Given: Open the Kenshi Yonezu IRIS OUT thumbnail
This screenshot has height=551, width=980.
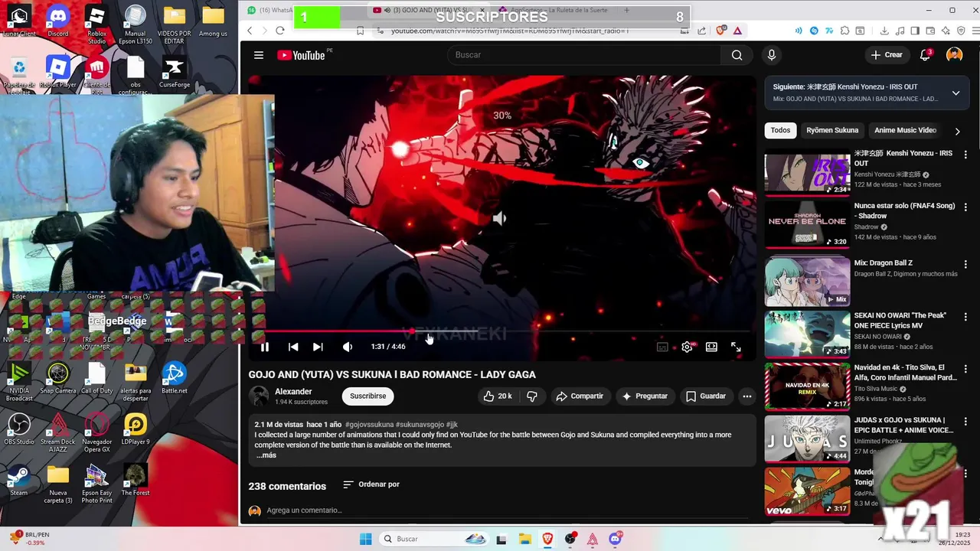Looking at the screenshot, I should 807,172.
